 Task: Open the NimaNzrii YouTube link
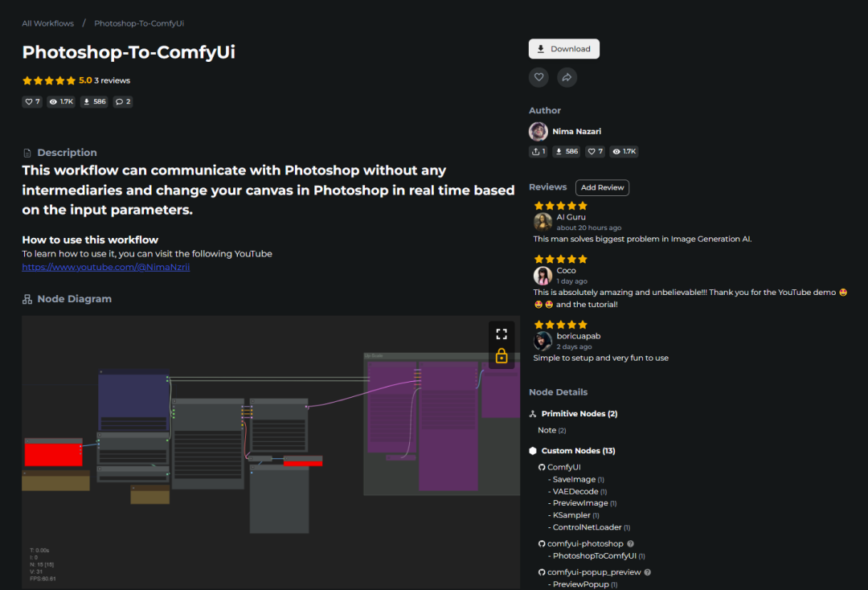[106, 267]
